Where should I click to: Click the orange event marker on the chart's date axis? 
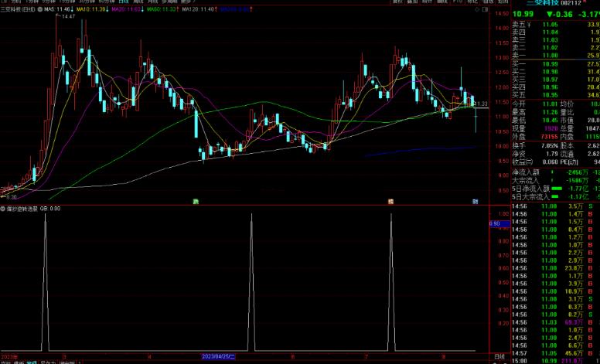coord(390,201)
